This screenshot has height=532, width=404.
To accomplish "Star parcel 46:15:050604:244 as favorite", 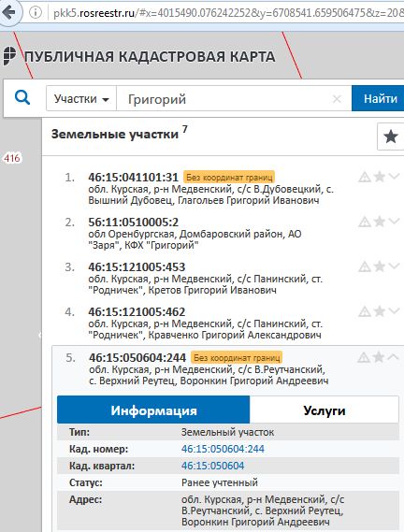I will click(x=378, y=357).
